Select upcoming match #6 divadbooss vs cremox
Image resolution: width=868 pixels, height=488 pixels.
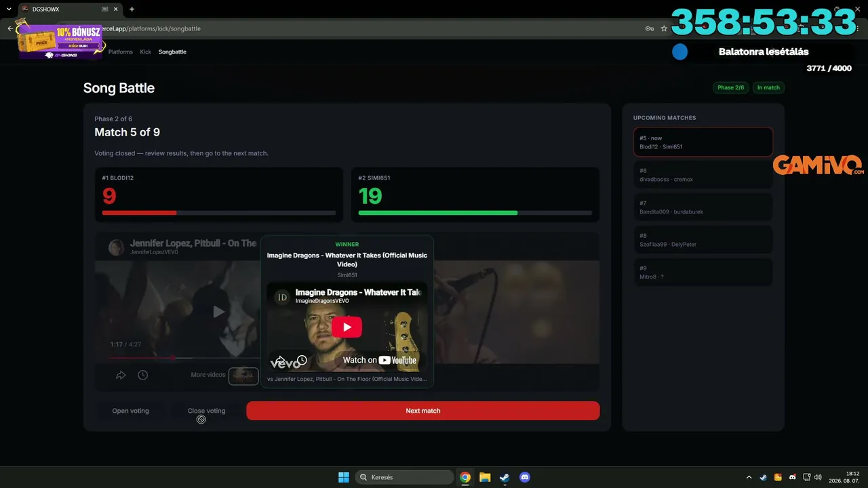pos(703,175)
